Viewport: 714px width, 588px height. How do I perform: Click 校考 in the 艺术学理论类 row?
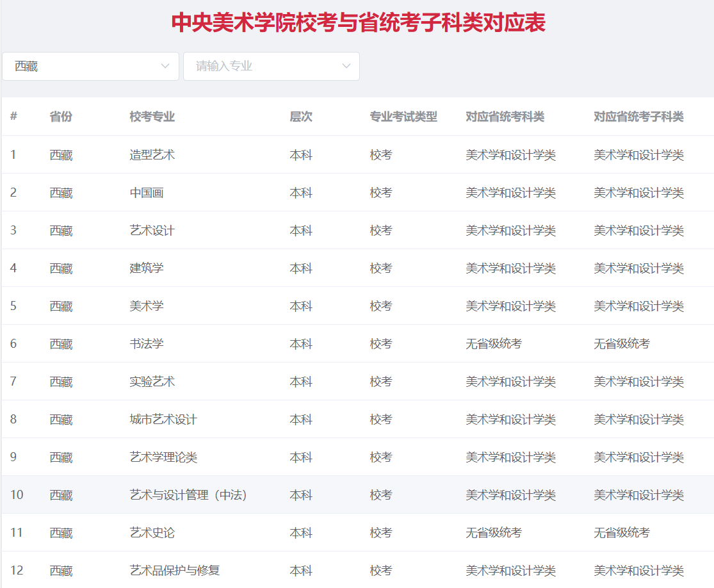pos(381,457)
